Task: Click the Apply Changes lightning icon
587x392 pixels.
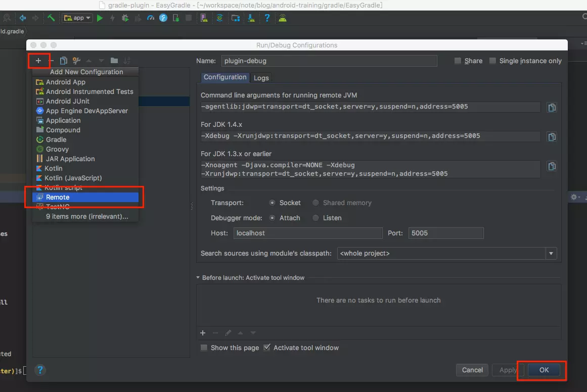Action: pyautogui.click(x=112, y=18)
